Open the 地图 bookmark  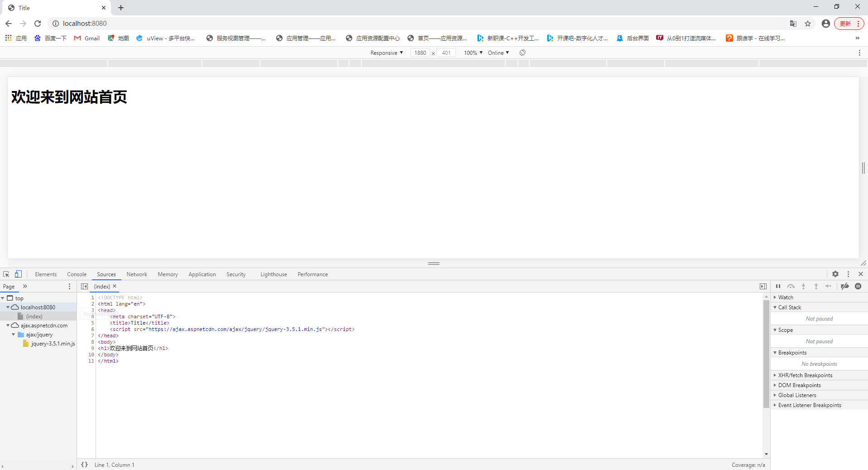tap(118, 38)
